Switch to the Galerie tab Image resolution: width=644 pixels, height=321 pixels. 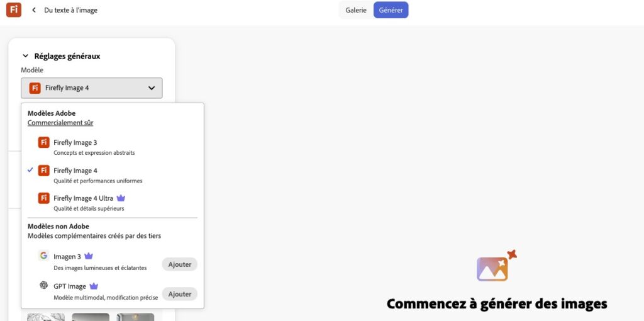point(356,10)
